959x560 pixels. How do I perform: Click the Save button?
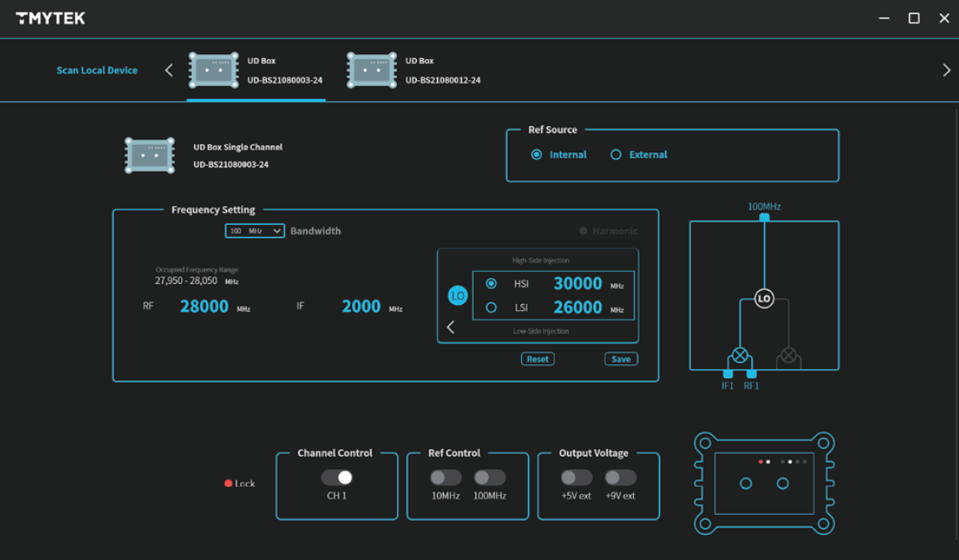point(620,359)
